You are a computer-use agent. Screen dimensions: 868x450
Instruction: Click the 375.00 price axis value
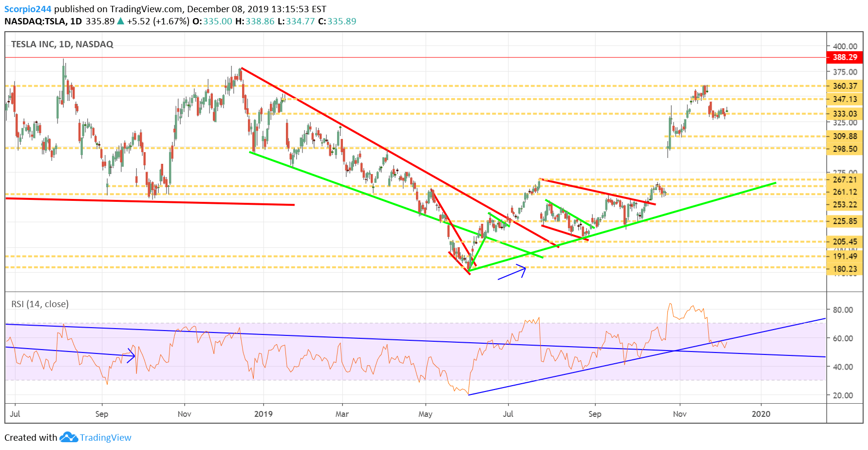845,72
